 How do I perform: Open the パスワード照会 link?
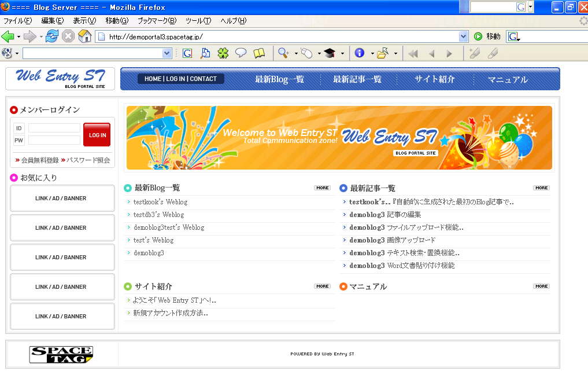88,160
